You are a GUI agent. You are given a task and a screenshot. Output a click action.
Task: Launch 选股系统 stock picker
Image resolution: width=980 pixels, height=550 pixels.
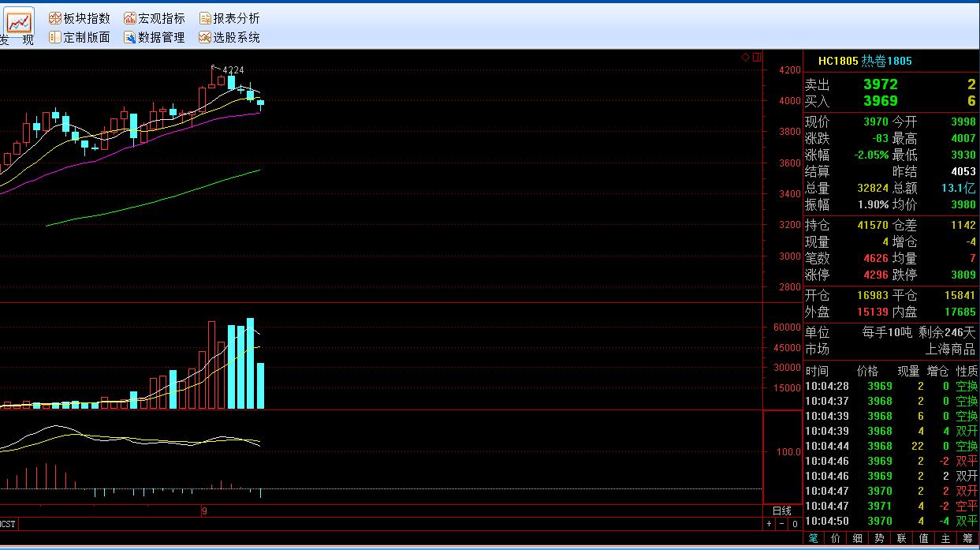pos(229,37)
